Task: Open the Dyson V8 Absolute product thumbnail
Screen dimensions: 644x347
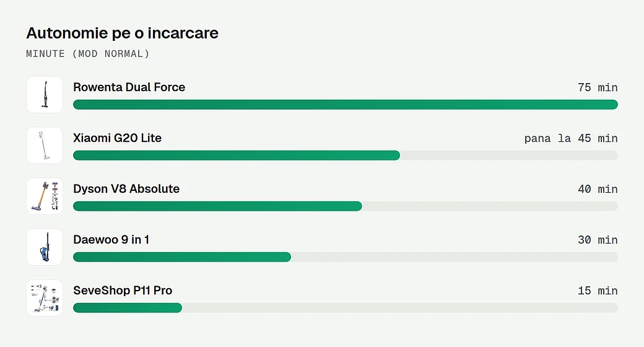Action: (x=45, y=196)
